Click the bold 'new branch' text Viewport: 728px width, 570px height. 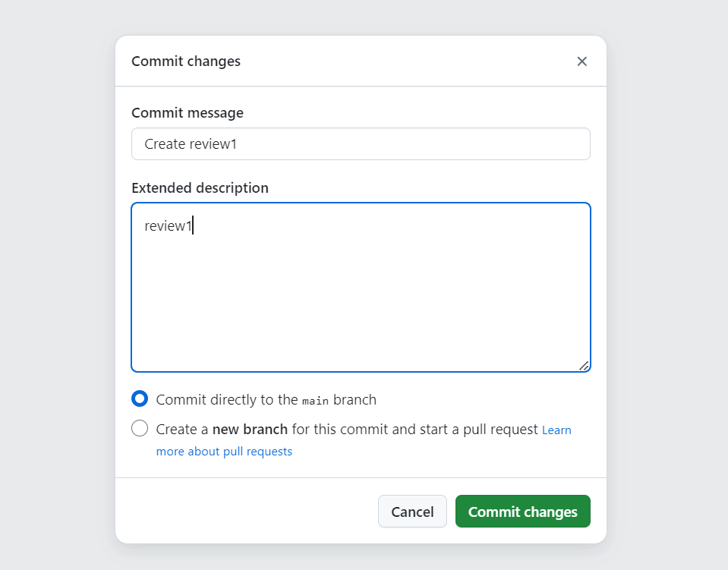250,430
